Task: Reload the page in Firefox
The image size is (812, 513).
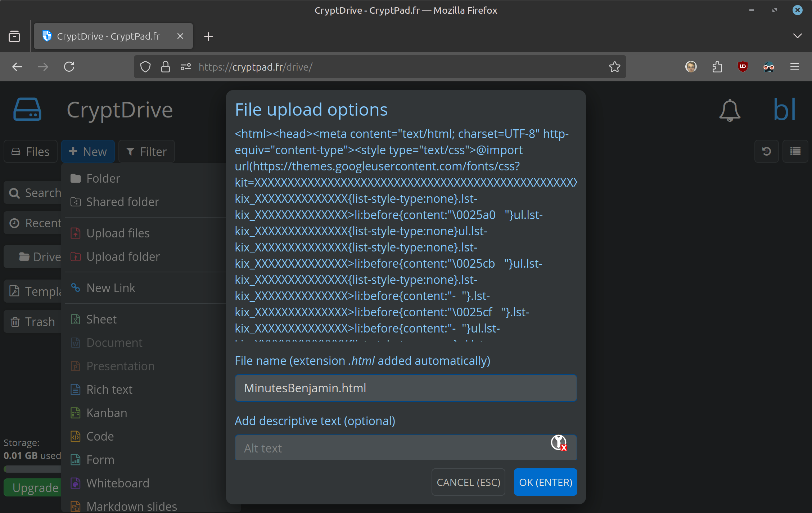Action: [69, 67]
